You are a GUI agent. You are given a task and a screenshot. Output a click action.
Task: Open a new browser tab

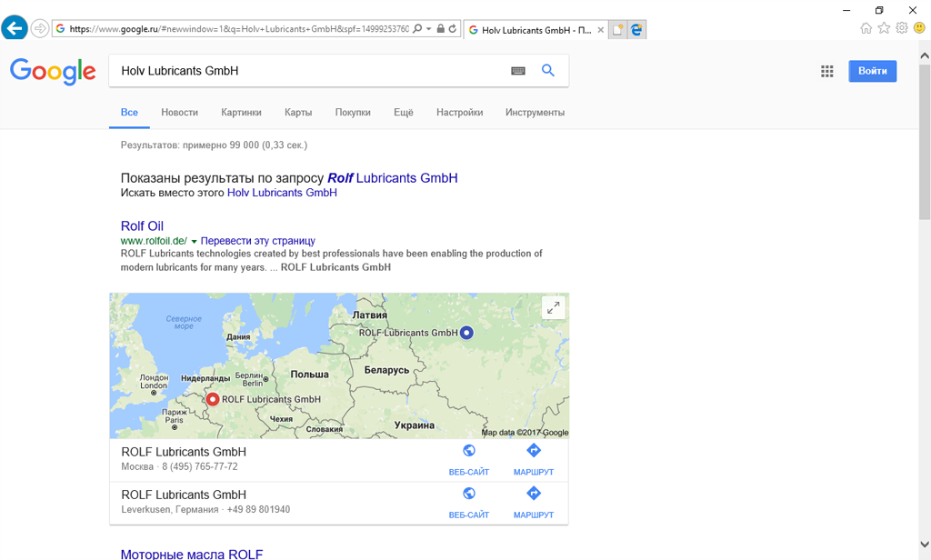(x=617, y=30)
